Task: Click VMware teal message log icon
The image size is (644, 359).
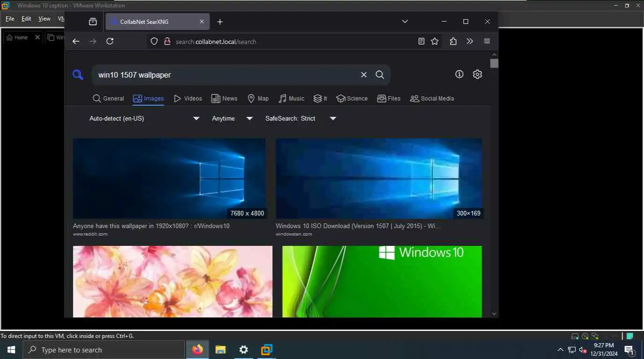Action: [x=630, y=336]
